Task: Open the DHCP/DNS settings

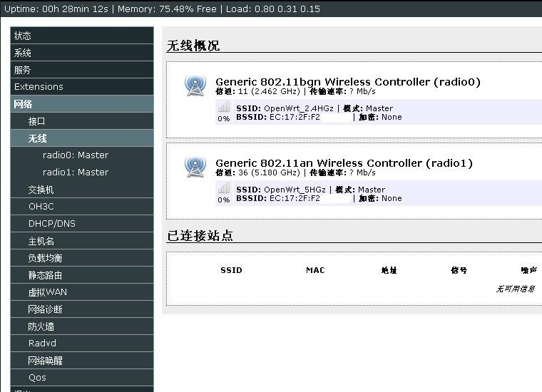Action: tap(82, 224)
